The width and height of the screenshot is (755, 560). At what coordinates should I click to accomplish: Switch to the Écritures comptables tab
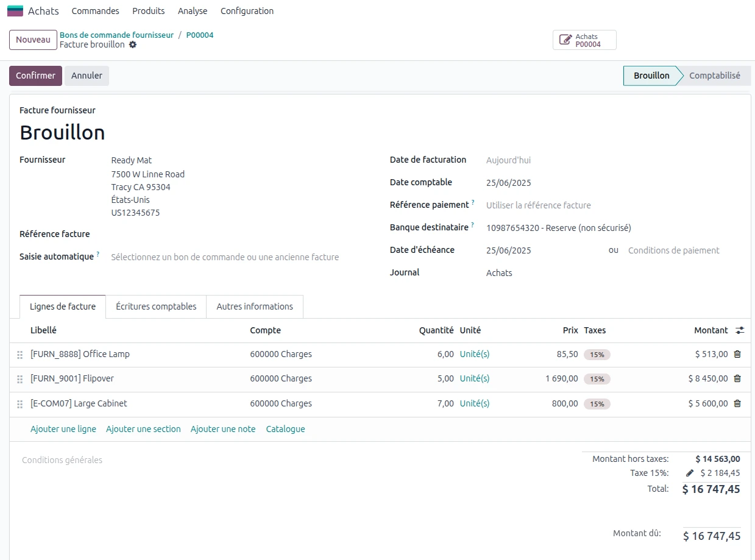pyautogui.click(x=156, y=307)
